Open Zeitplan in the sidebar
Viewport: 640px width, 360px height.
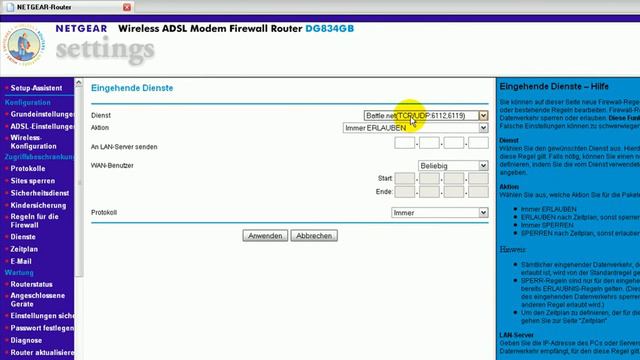[24, 249]
